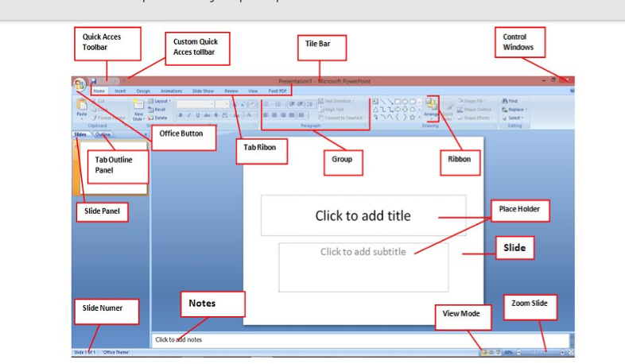Open the Design ribbon tab
The height and width of the screenshot is (364, 625).
click(143, 91)
